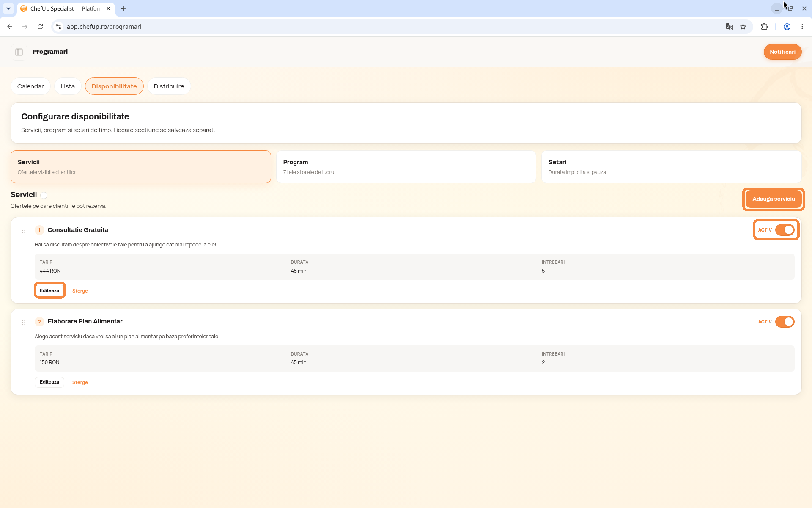Open a new browser tab with plus
This screenshot has height=508, width=812.
pyautogui.click(x=123, y=8)
